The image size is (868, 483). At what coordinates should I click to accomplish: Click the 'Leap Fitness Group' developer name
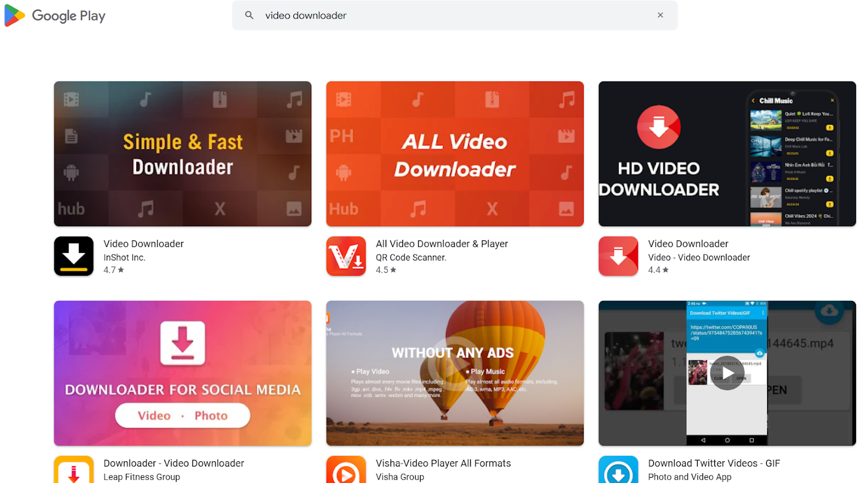[142, 476]
